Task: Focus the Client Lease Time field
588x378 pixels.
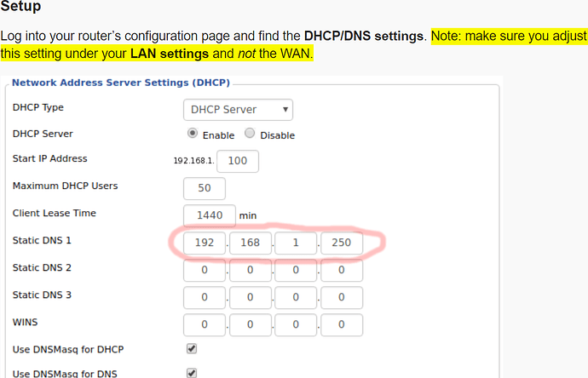Action: (209, 215)
